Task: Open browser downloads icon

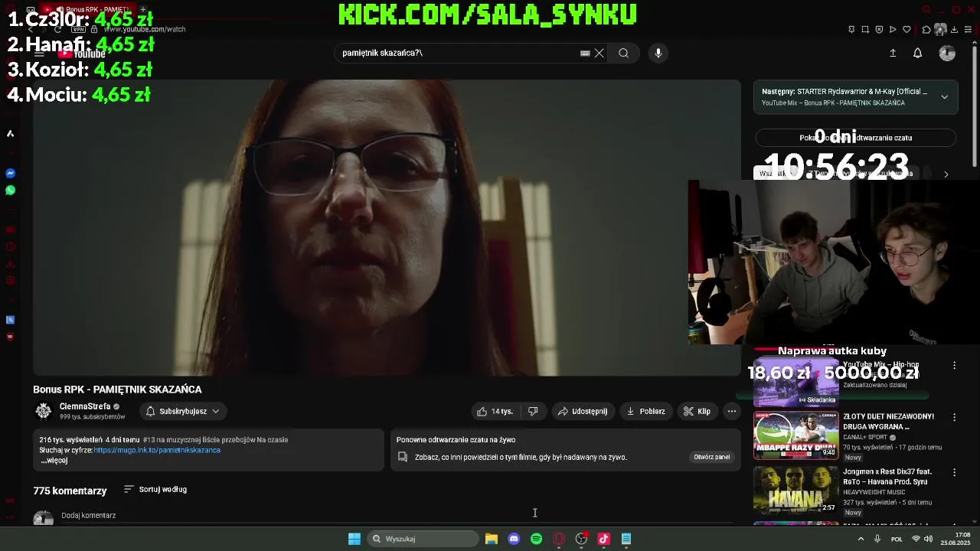Action: [x=954, y=30]
